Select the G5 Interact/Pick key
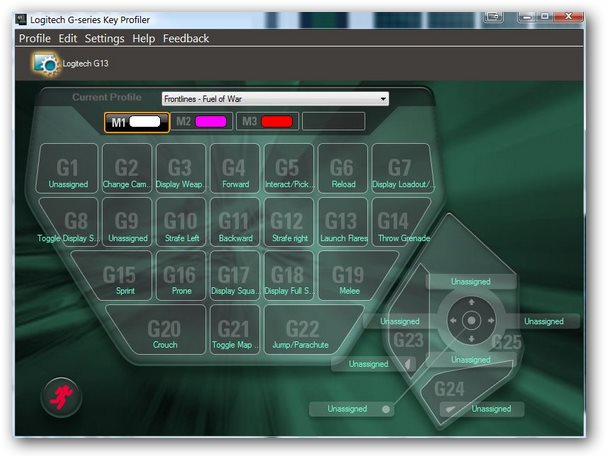This screenshot has width=606, height=458. 288,169
